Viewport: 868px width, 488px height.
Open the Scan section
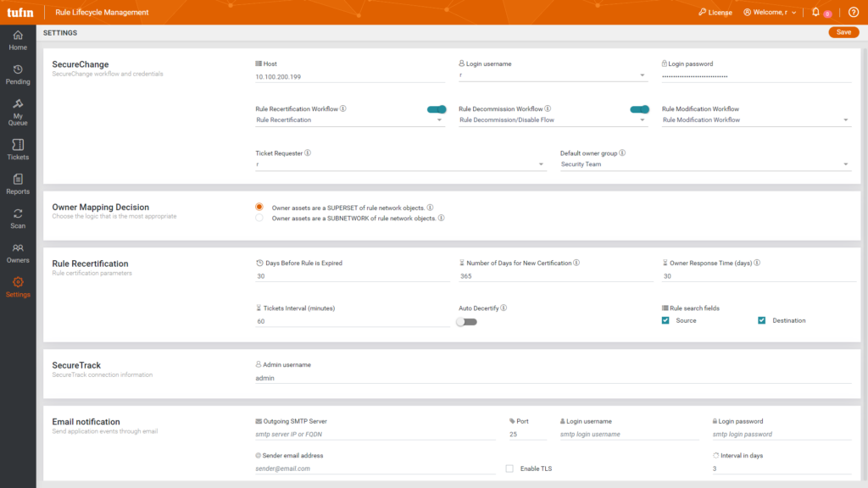(18, 219)
